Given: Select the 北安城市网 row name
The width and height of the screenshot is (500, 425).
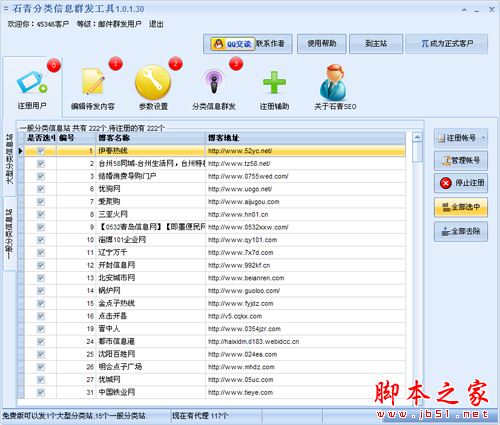Looking at the screenshot, I should tap(117, 278).
